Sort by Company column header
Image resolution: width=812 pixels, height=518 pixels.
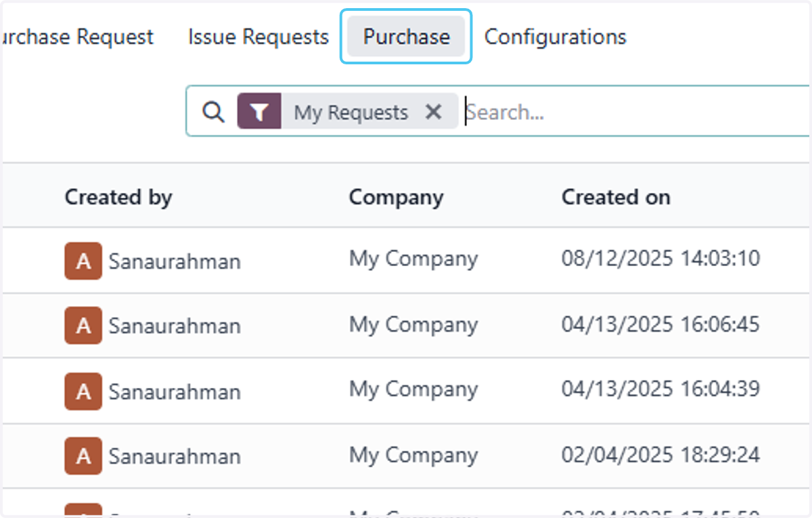tap(396, 197)
